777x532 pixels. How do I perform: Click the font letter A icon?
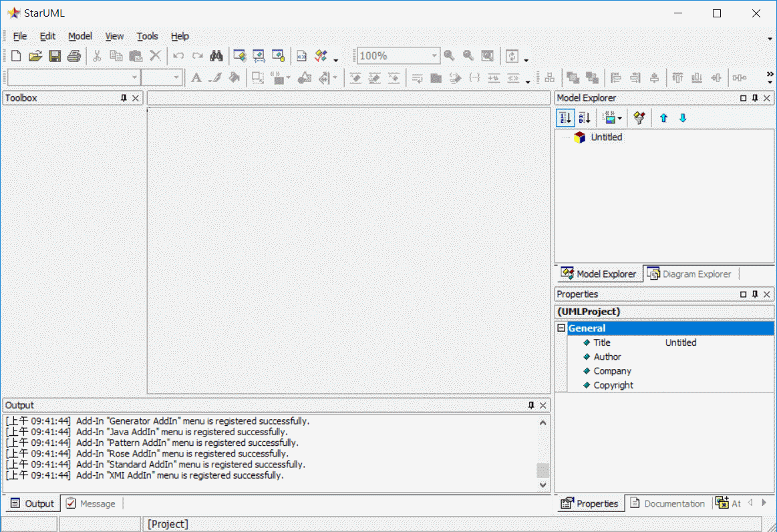pyautogui.click(x=196, y=77)
